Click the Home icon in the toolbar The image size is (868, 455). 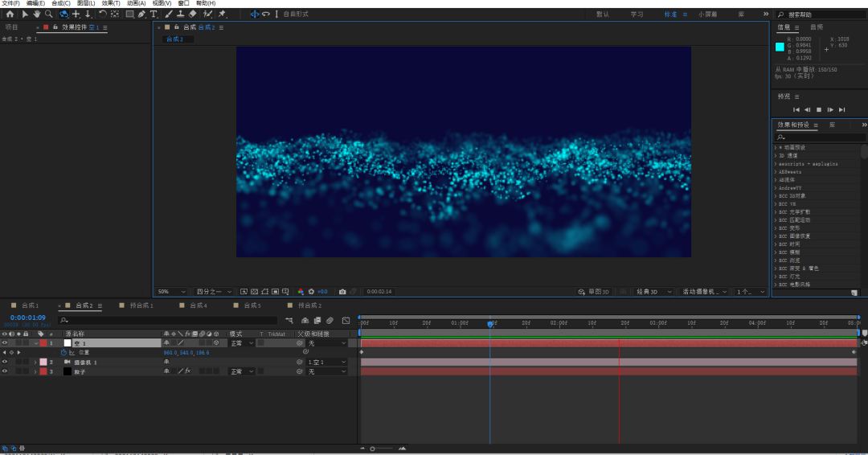point(10,14)
